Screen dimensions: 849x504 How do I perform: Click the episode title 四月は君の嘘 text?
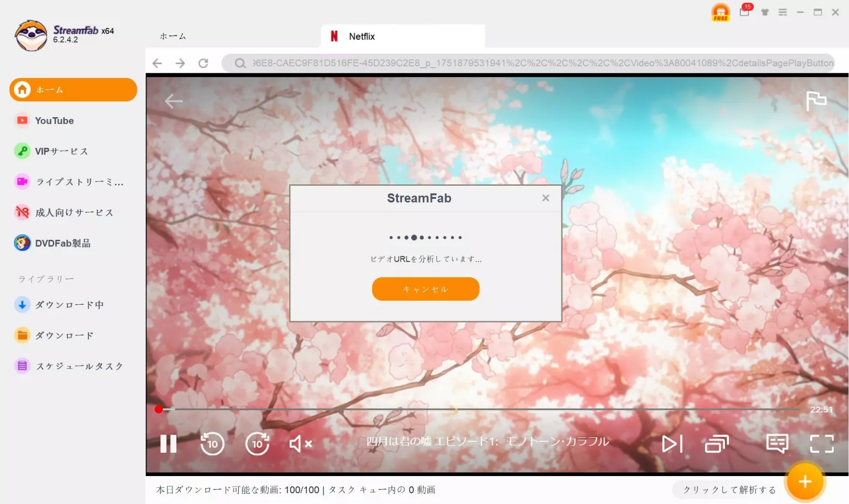pos(488,441)
